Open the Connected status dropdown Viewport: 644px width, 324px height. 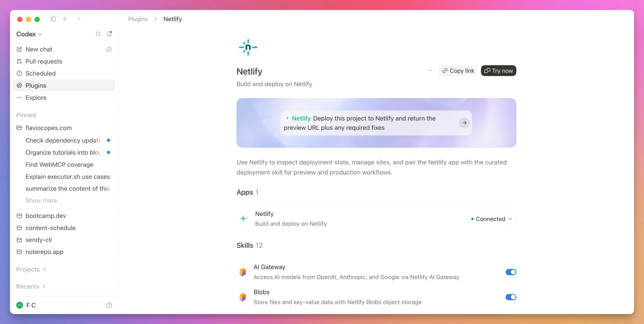[492, 219]
